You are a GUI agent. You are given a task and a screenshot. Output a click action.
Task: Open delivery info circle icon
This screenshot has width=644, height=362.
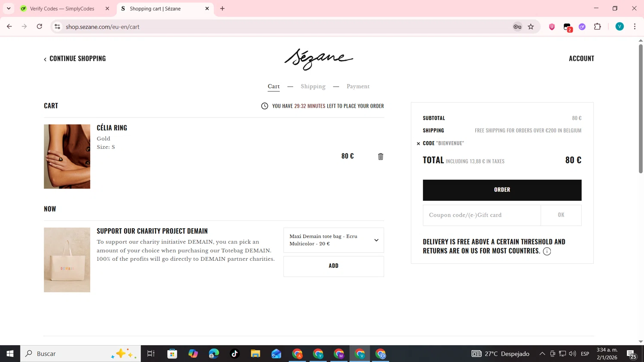[547, 251]
